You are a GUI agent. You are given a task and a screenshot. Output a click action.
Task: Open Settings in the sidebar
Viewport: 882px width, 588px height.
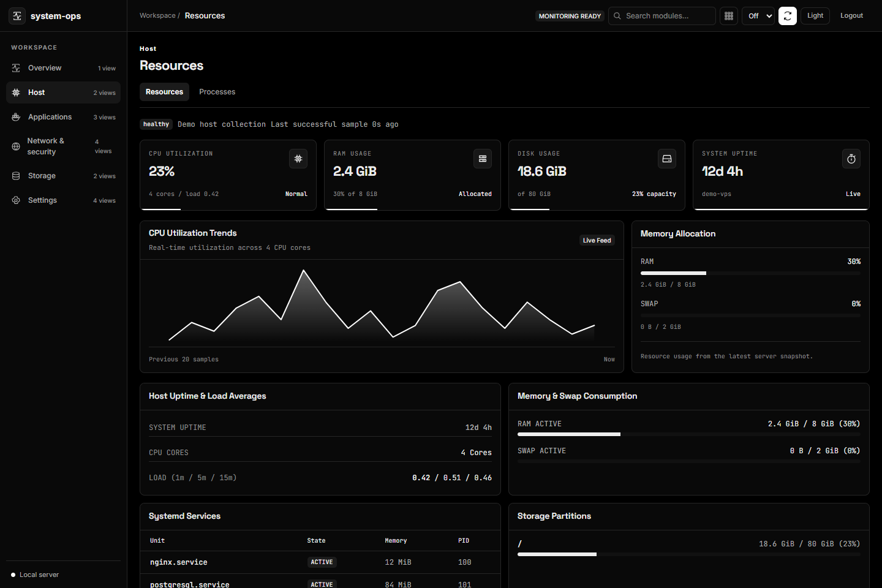(x=63, y=200)
